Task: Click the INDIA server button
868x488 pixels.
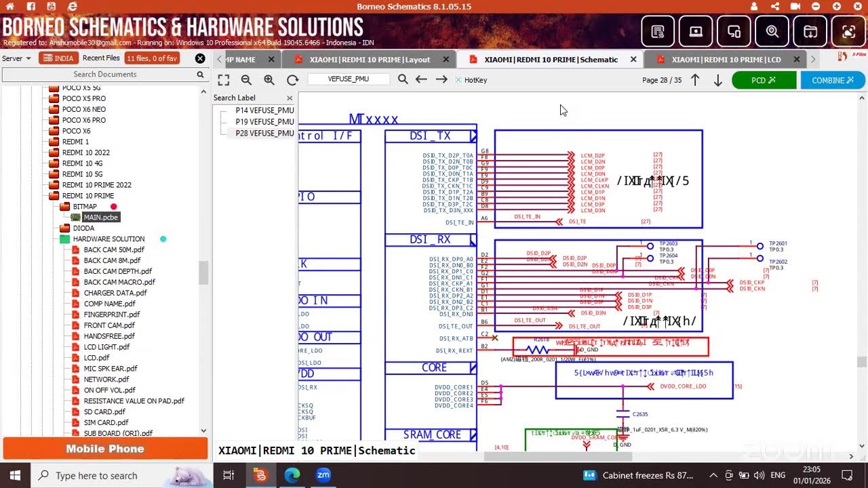Action: 58,58
